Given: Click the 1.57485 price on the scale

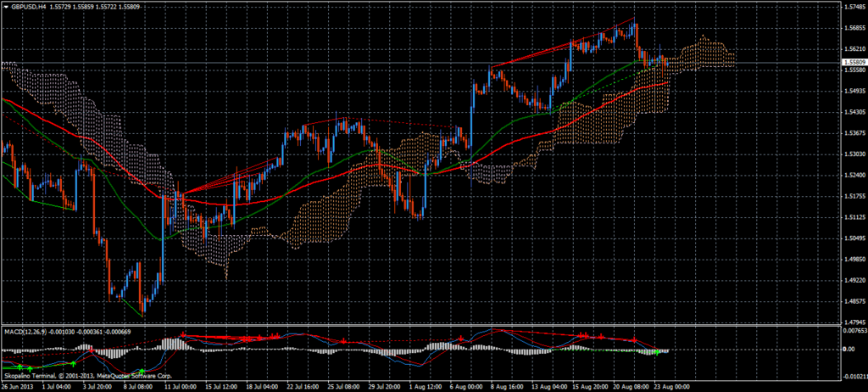Looking at the screenshot, I should [854, 7].
